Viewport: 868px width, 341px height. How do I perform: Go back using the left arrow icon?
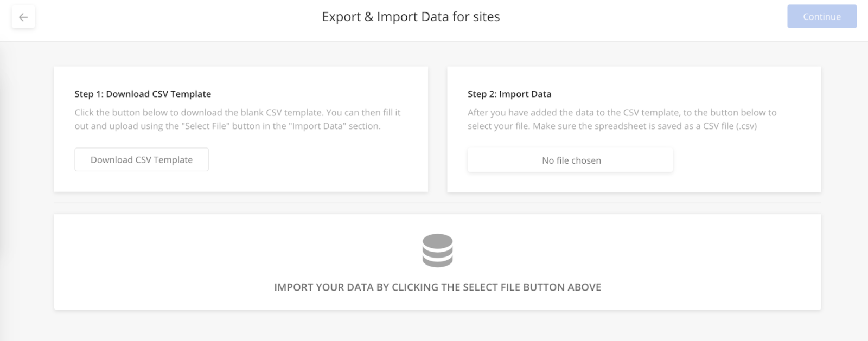tap(23, 17)
